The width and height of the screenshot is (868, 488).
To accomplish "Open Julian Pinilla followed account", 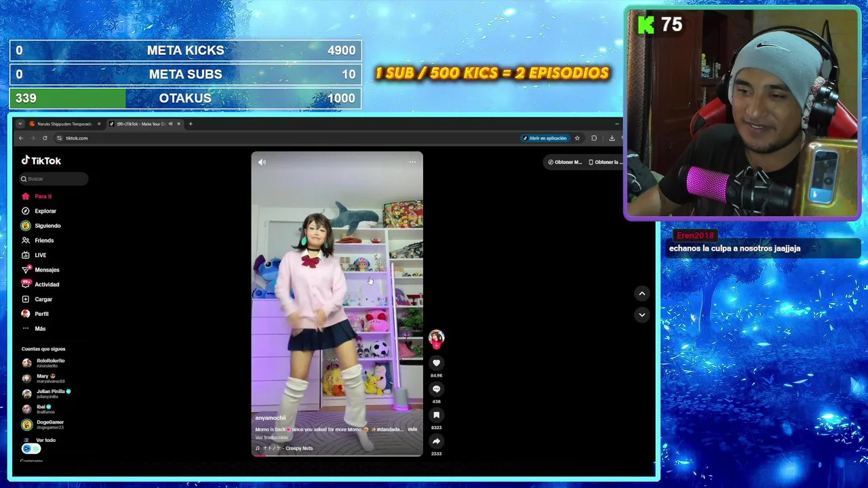I will click(46, 394).
